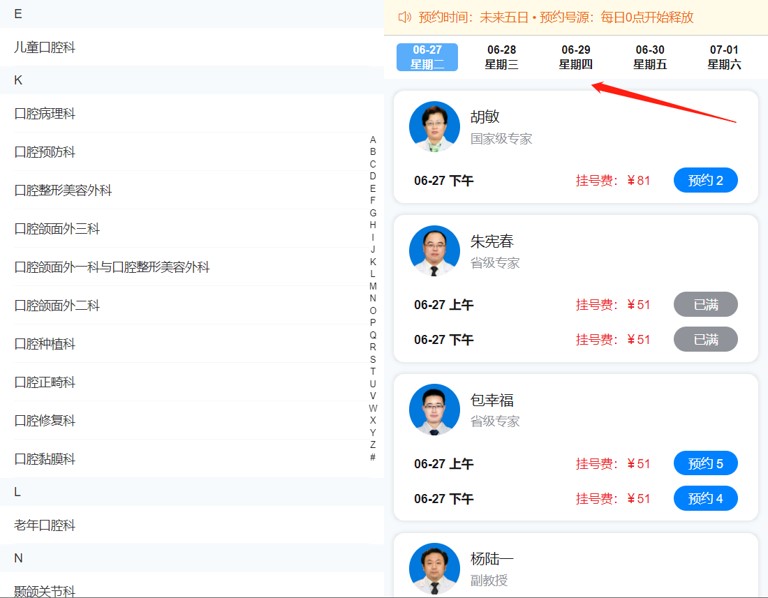Jump to letter K in index

[373, 262]
